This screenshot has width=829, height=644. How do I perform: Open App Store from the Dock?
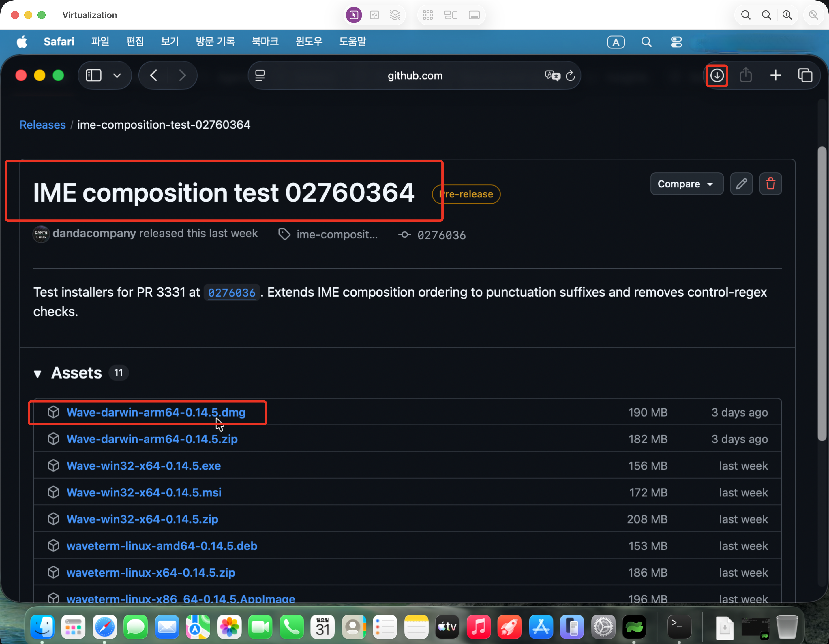541,626
